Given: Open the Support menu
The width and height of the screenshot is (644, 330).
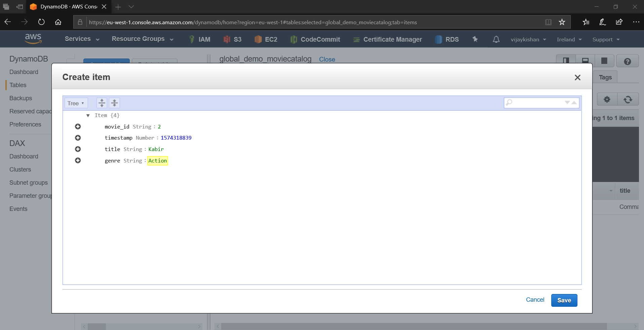Looking at the screenshot, I should pos(606,39).
